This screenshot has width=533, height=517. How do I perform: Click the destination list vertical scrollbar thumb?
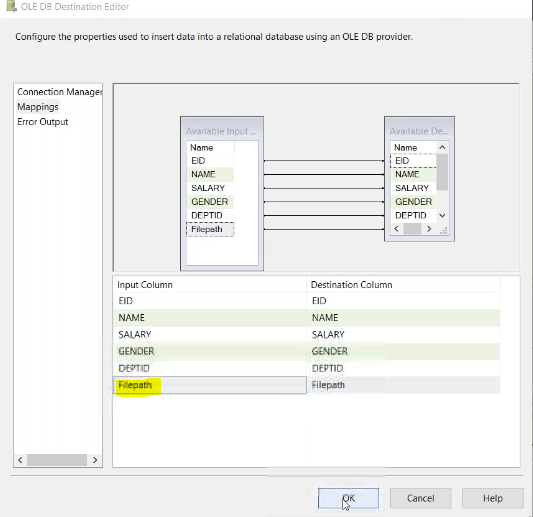[442, 172]
